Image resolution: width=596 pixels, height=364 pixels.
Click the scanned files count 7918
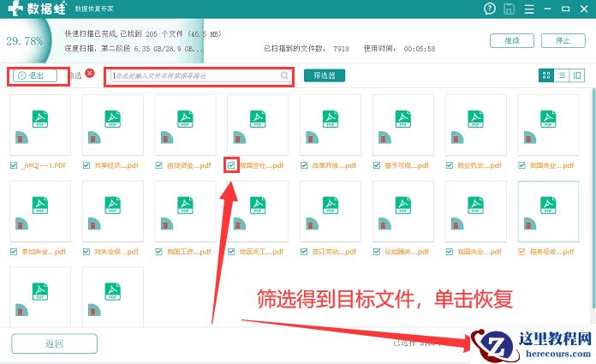[341, 49]
